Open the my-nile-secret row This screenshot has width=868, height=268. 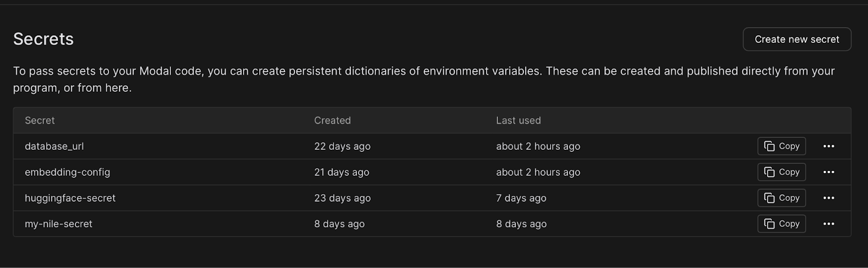(59, 224)
